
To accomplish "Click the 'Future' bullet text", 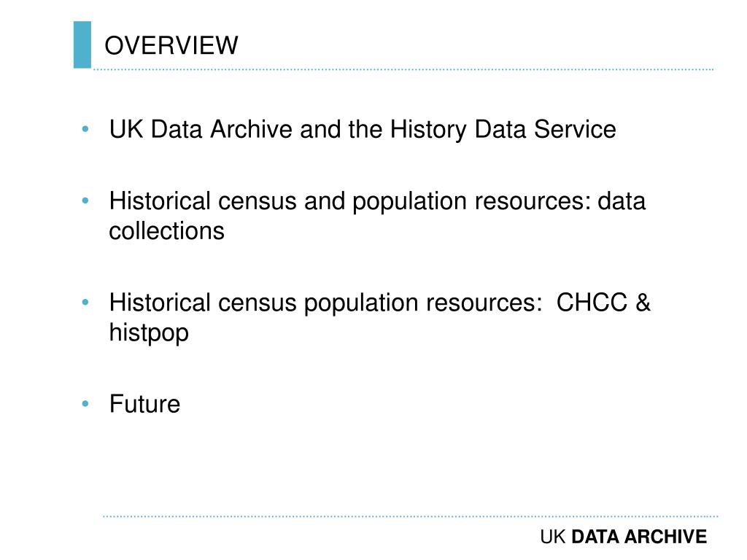I will click(145, 404).
